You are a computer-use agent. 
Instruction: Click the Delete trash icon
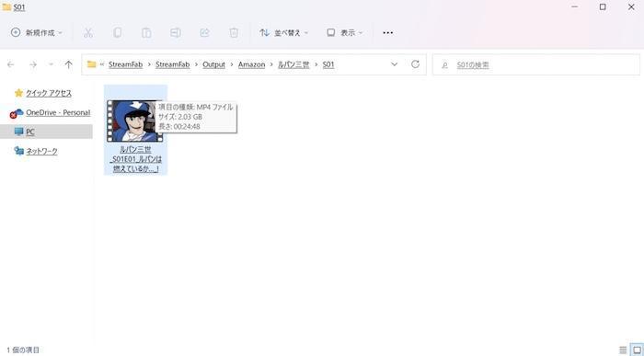pos(234,32)
